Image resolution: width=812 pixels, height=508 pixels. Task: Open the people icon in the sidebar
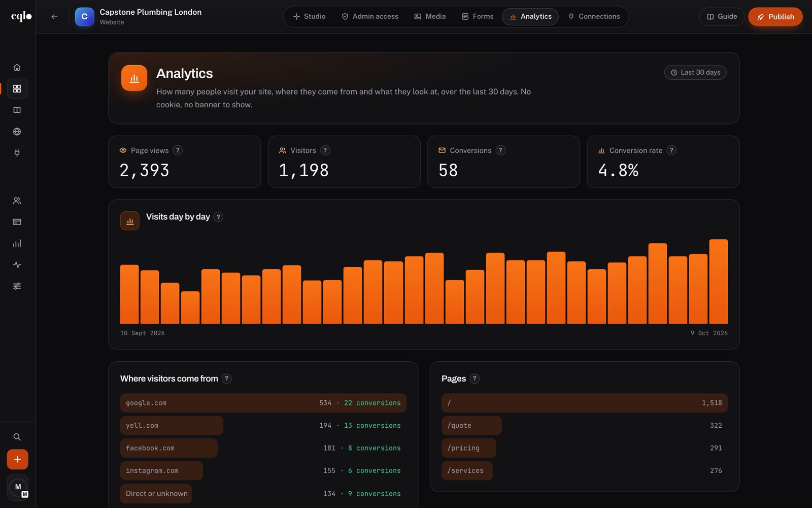(x=17, y=201)
